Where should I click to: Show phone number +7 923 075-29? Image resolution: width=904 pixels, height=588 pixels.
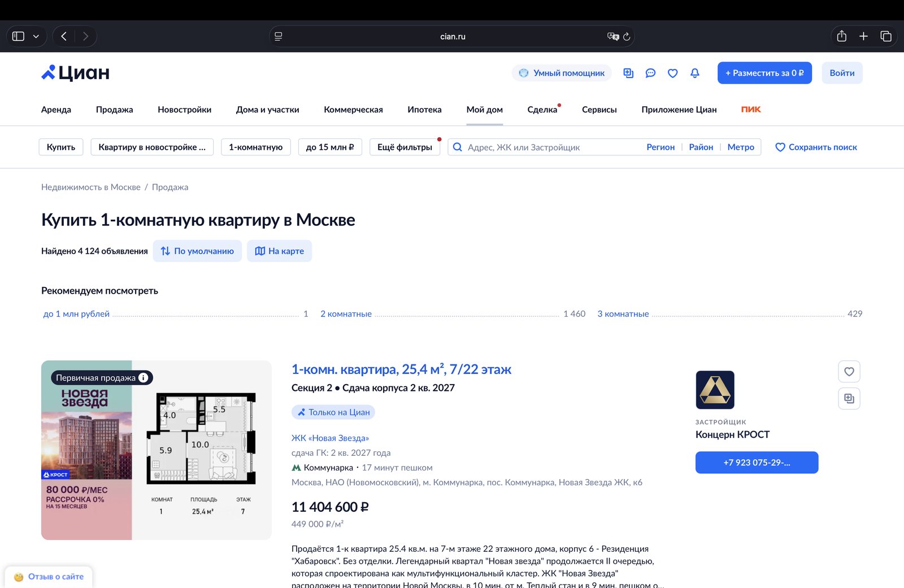[757, 463]
